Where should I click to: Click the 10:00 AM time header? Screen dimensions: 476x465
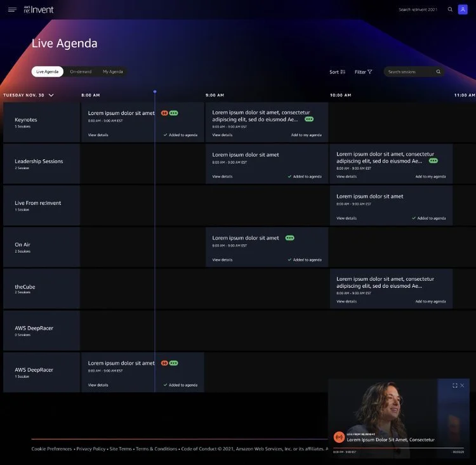click(x=340, y=95)
